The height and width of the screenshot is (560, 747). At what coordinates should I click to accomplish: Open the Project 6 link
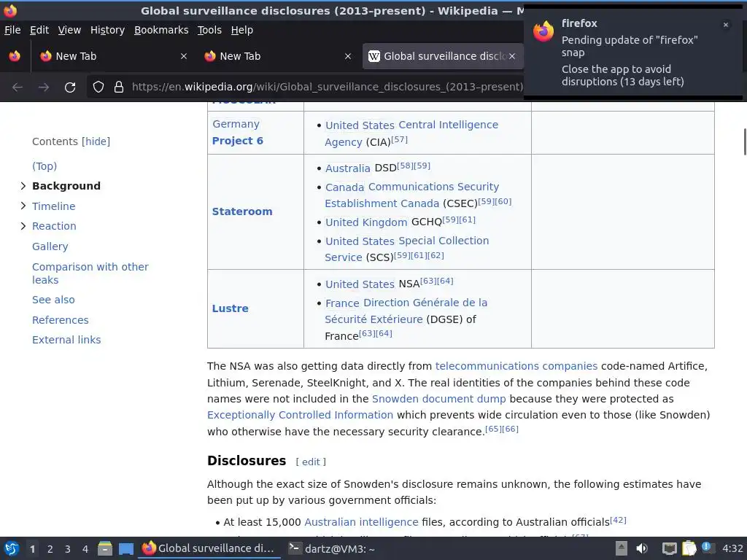(237, 141)
